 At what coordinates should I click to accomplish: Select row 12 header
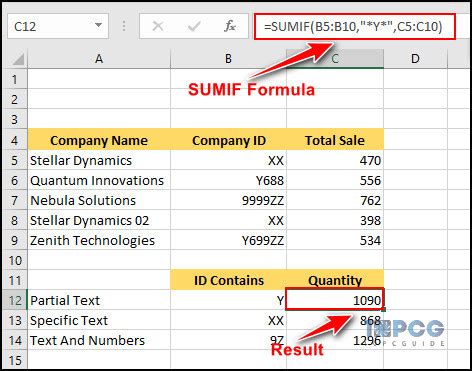pos(14,300)
